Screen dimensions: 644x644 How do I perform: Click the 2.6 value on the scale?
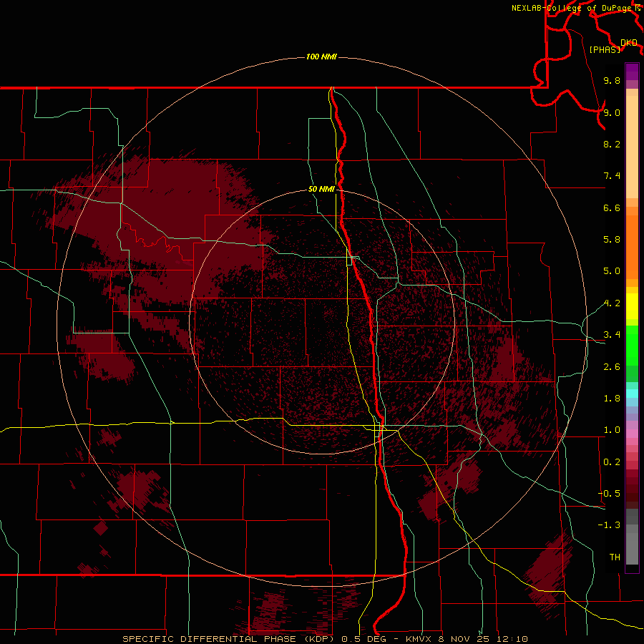pos(612,367)
